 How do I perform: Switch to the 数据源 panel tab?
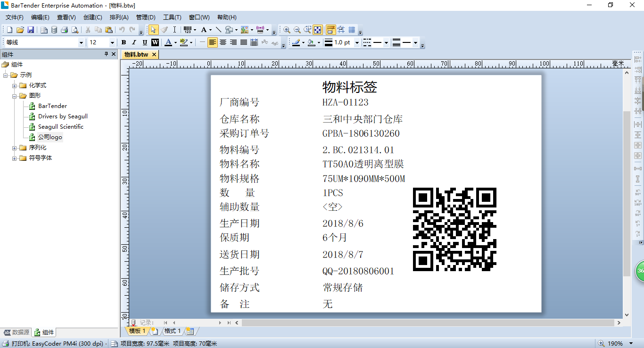point(17,332)
